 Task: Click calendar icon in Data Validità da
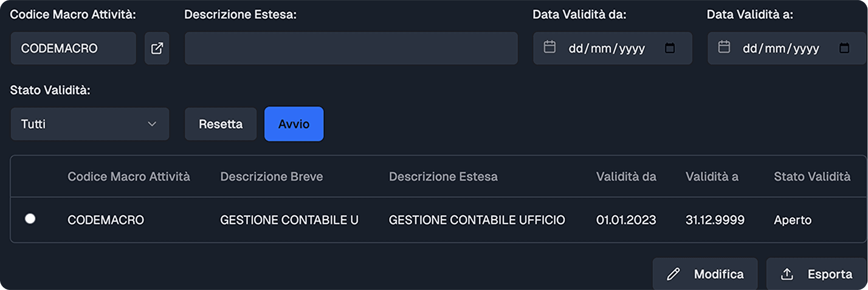coord(550,47)
